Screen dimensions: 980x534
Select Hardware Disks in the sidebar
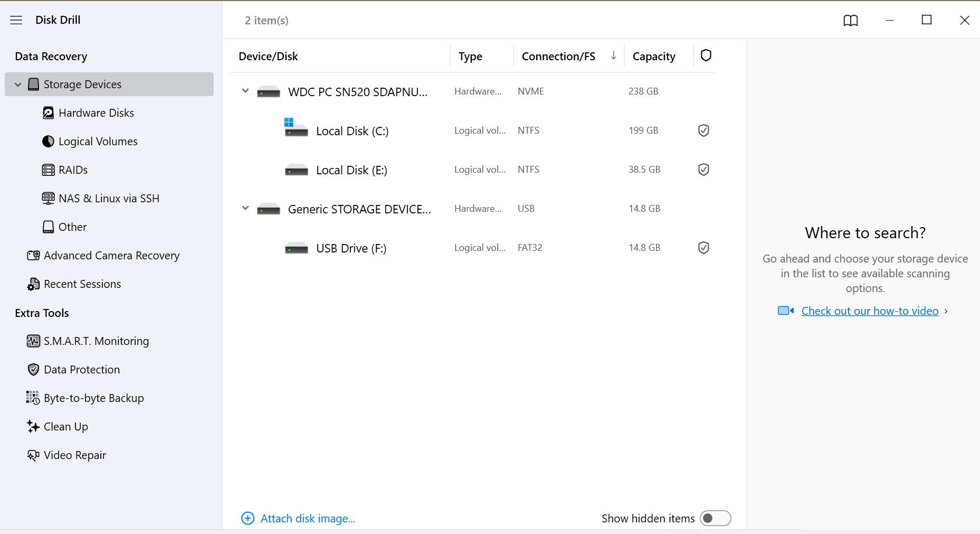[x=96, y=113]
